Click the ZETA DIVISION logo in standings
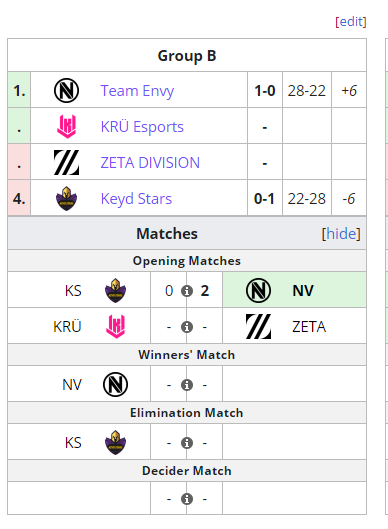Image resolution: width=388 pixels, height=529 pixels. click(x=66, y=163)
